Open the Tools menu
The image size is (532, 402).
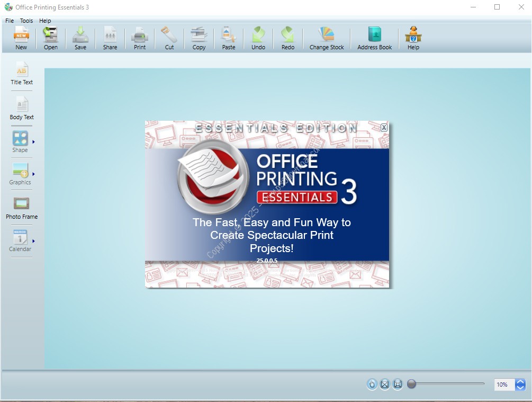click(x=26, y=21)
